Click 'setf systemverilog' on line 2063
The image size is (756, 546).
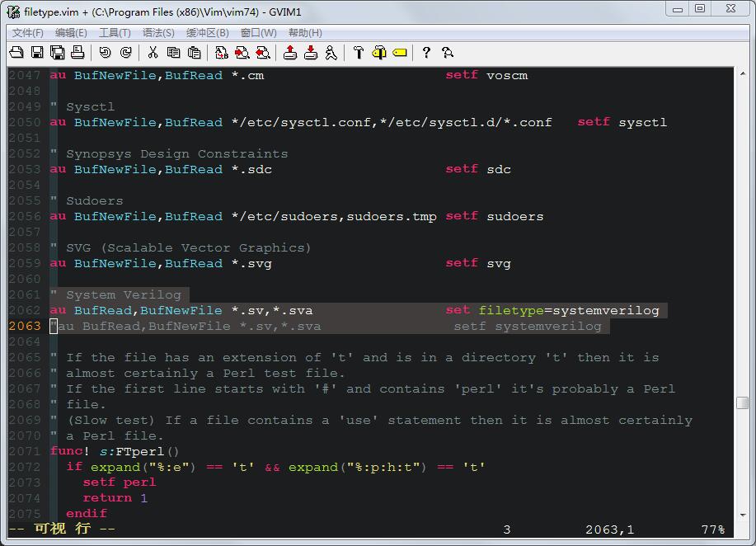528,326
